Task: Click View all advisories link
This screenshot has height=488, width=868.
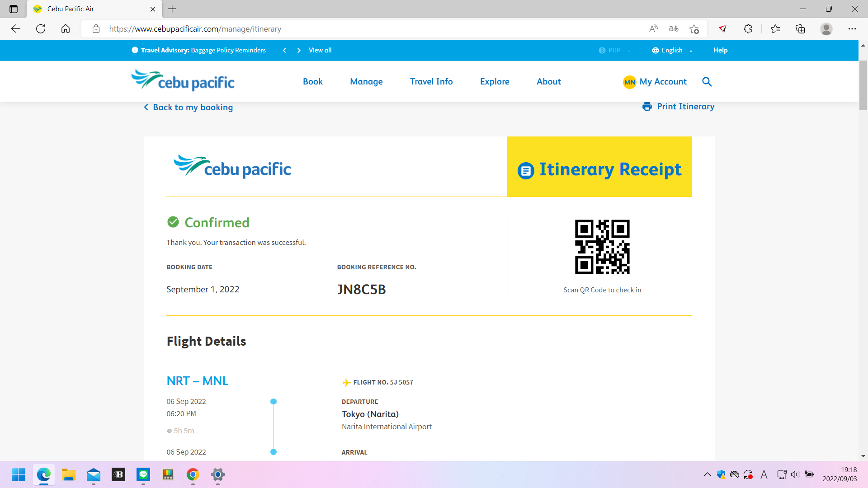Action: click(320, 50)
